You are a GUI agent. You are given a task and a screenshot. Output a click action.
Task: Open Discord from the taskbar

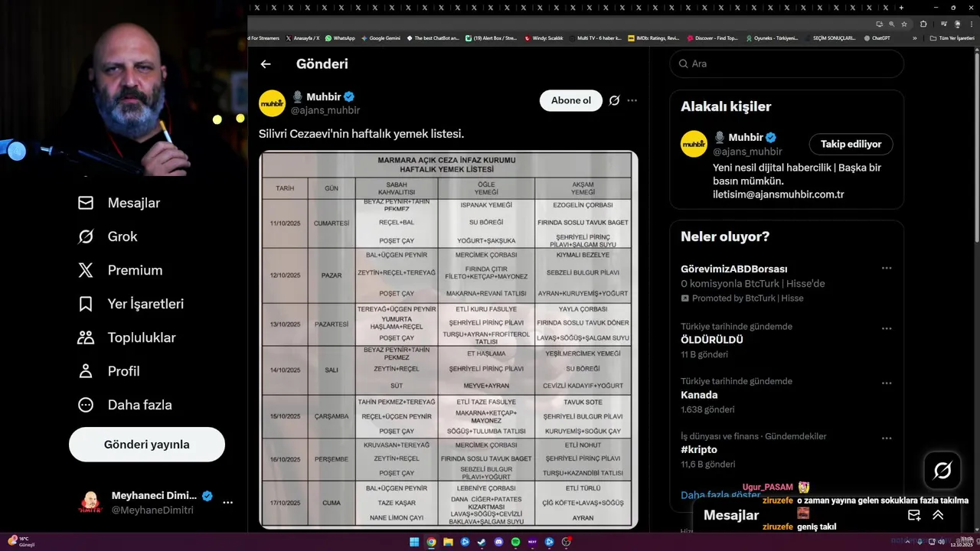498,542
